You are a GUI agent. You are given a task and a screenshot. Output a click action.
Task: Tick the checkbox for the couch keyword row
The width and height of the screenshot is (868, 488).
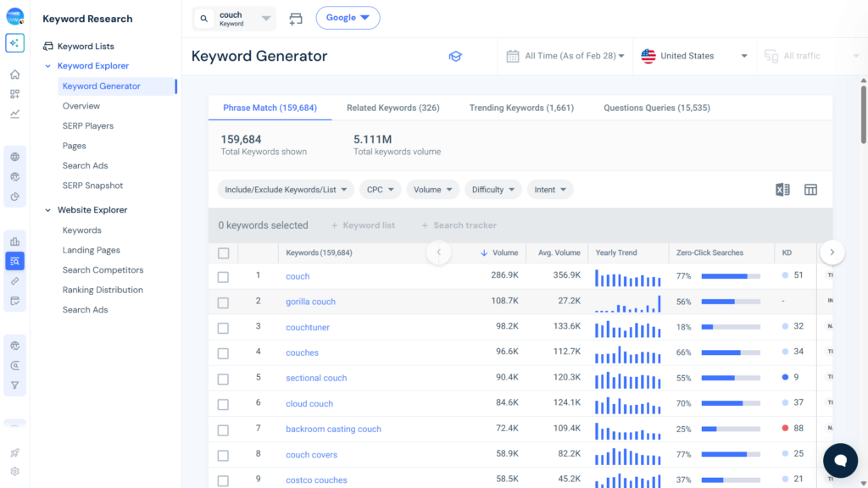pyautogui.click(x=224, y=276)
